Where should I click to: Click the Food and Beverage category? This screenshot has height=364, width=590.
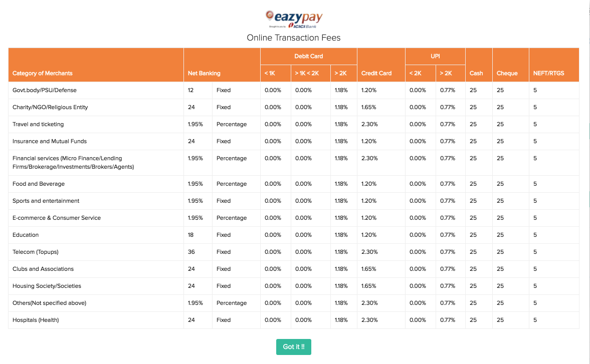pyautogui.click(x=39, y=184)
